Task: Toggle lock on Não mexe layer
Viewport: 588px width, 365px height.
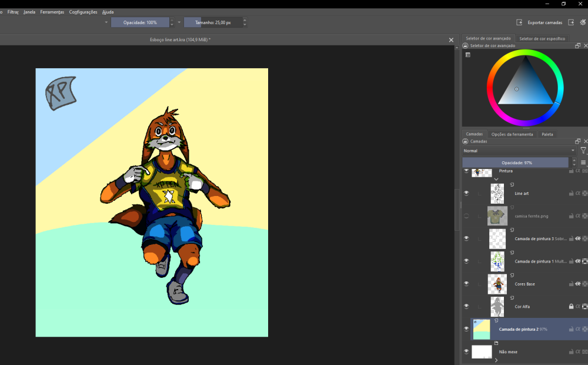Action: point(571,352)
